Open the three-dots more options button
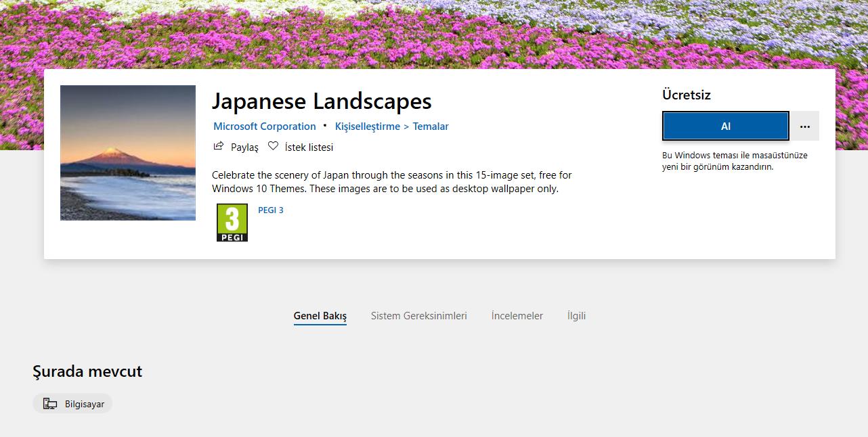 click(x=805, y=127)
